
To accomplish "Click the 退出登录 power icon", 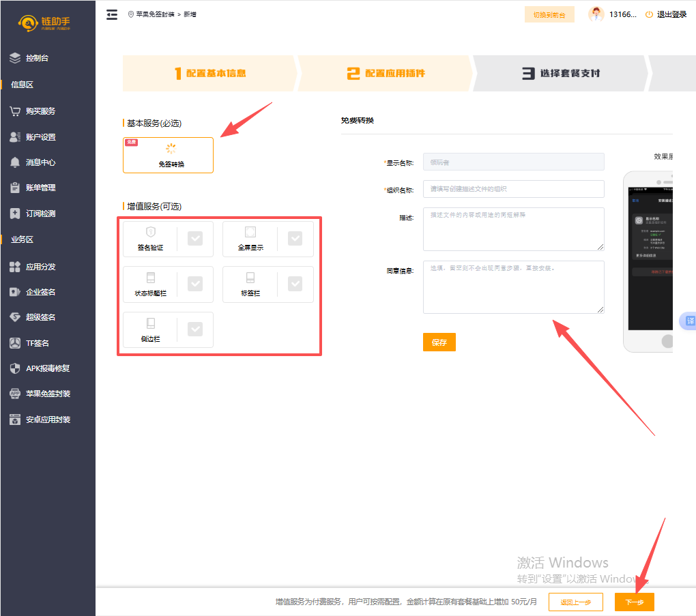I will click(x=649, y=14).
